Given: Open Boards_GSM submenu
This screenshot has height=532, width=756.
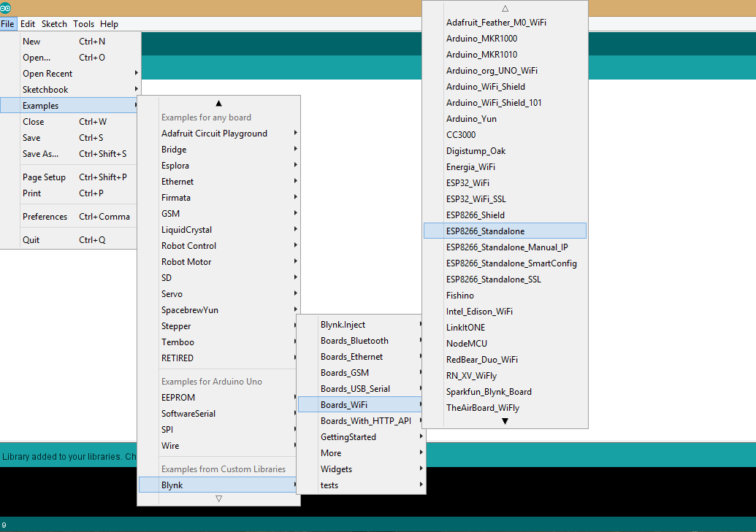Looking at the screenshot, I should point(361,372).
